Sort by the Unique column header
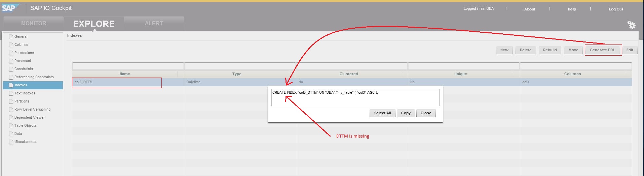This screenshot has height=176, width=644. 461,74
